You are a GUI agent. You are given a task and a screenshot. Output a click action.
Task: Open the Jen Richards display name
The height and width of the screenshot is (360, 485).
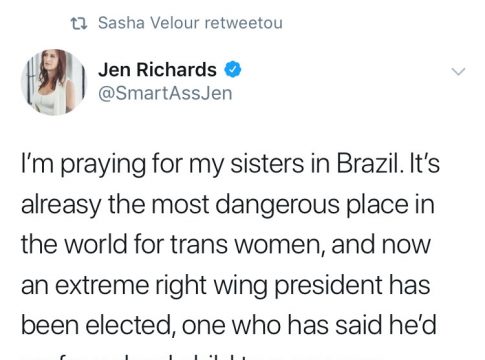[157, 70]
